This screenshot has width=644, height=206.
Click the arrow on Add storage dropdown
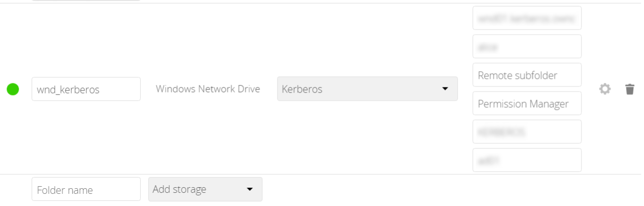pos(250,190)
